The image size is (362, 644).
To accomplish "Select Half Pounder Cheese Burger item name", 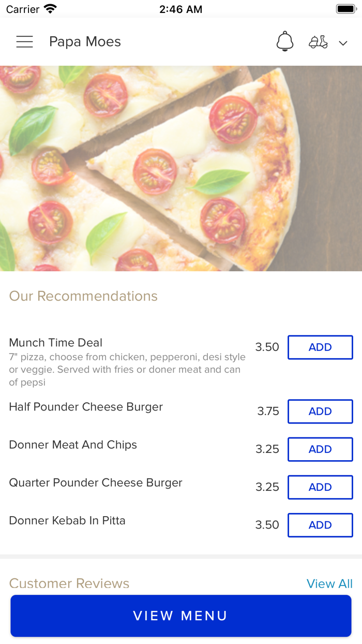I will point(86,407).
